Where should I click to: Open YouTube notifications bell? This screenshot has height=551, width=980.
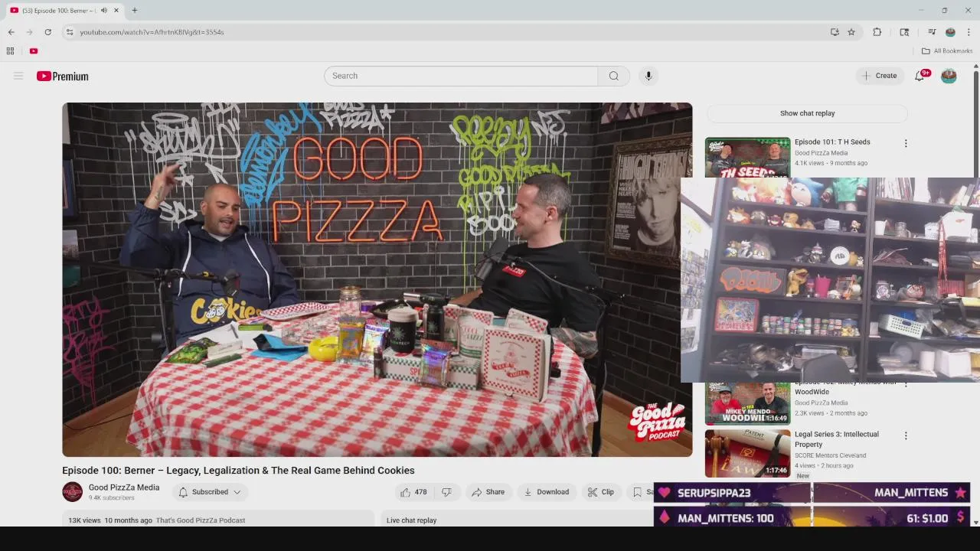click(920, 76)
